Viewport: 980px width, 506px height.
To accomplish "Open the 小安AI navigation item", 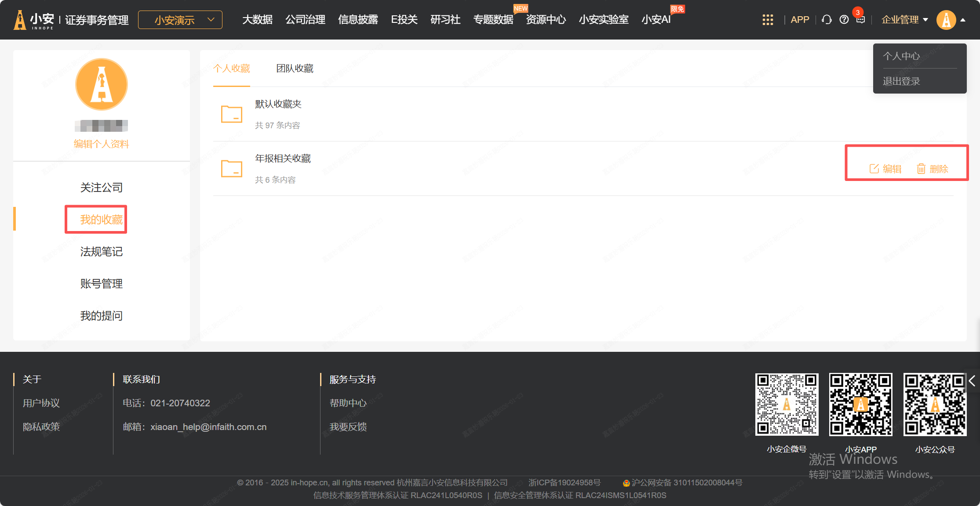I will [656, 20].
